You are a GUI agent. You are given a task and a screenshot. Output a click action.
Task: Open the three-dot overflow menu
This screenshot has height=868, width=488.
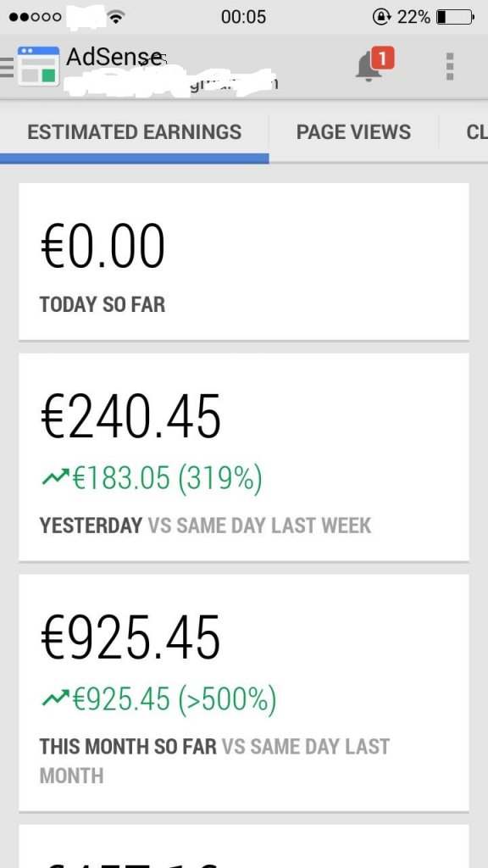(450, 66)
